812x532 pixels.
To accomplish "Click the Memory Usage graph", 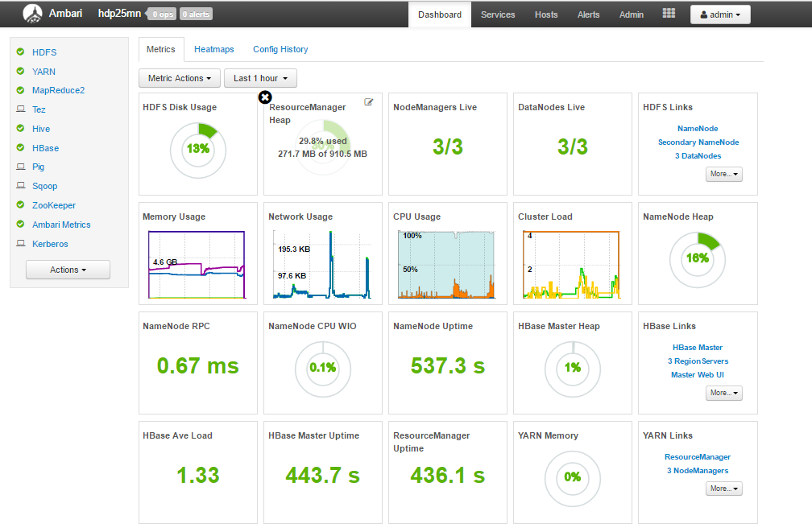I will 197,265.
